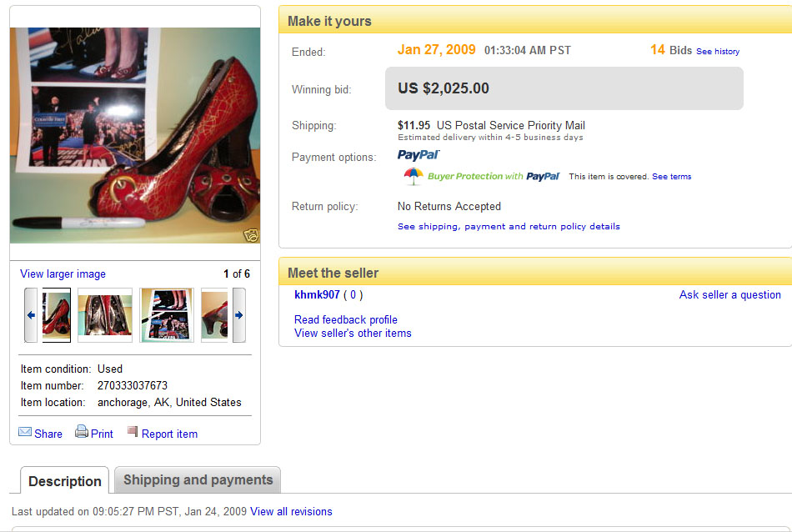Click Ask seller a question
The width and height of the screenshot is (792, 532).
pos(729,294)
